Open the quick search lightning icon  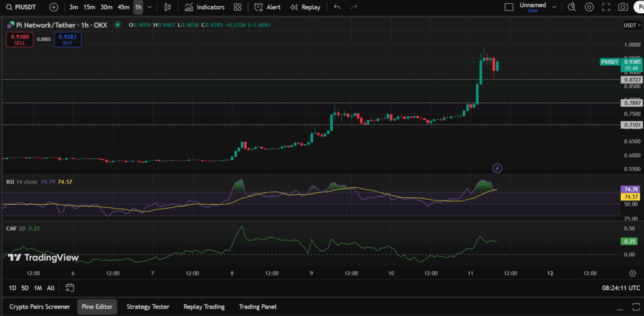pyautogui.click(x=572, y=7)
